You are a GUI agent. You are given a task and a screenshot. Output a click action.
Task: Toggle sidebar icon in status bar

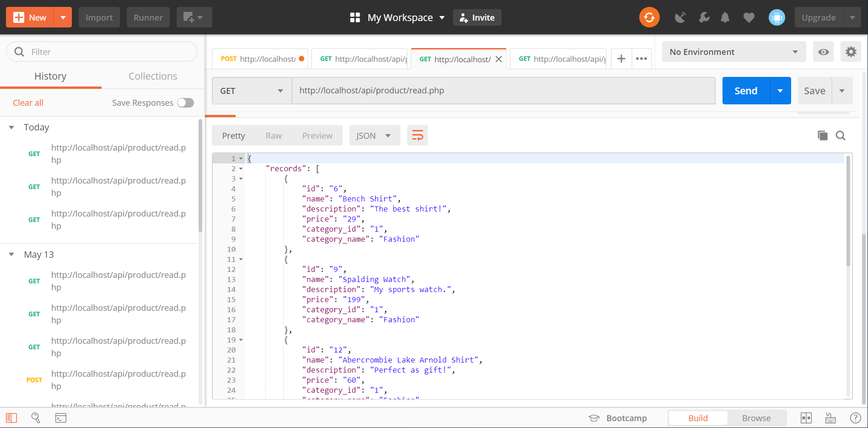pos(11,418)
